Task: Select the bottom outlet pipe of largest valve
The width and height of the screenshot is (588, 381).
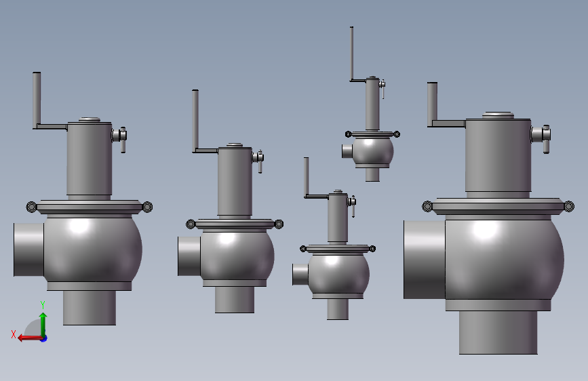Action: coord(498,332)
